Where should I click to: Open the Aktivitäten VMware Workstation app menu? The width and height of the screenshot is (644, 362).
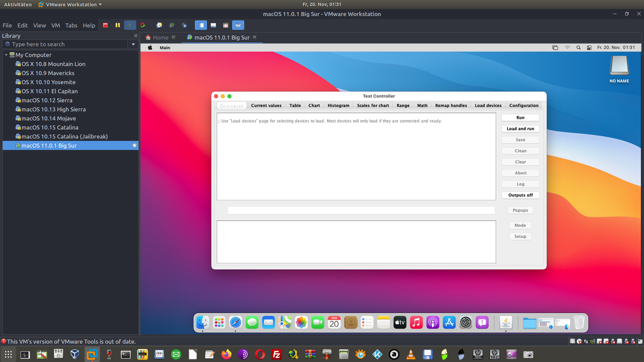click(70, 5)
